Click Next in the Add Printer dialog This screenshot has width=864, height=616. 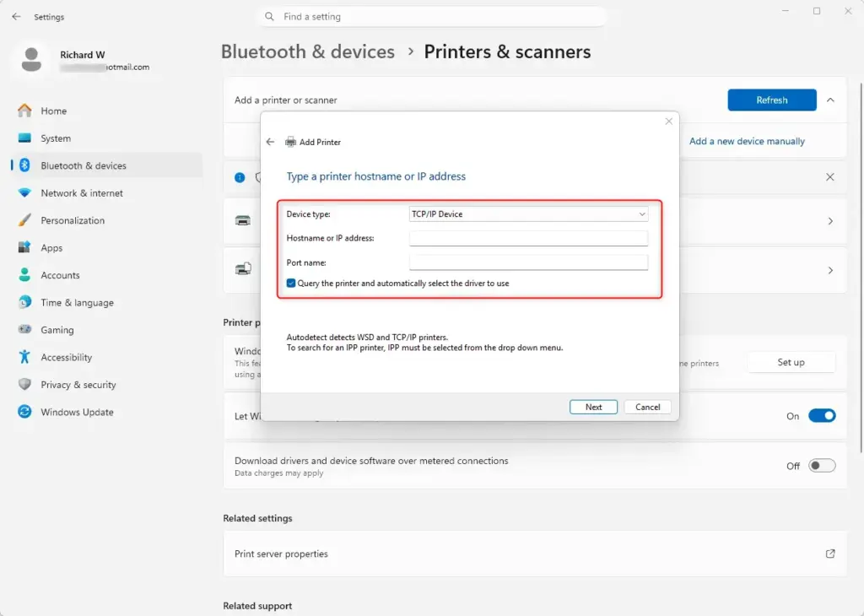click(x=593, y=407)
